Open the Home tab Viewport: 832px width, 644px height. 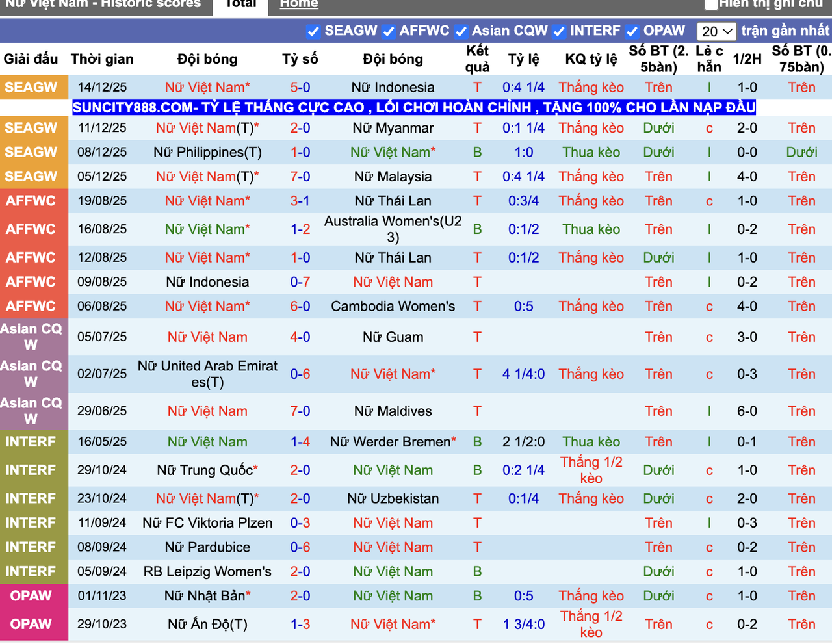pos(299,5)
